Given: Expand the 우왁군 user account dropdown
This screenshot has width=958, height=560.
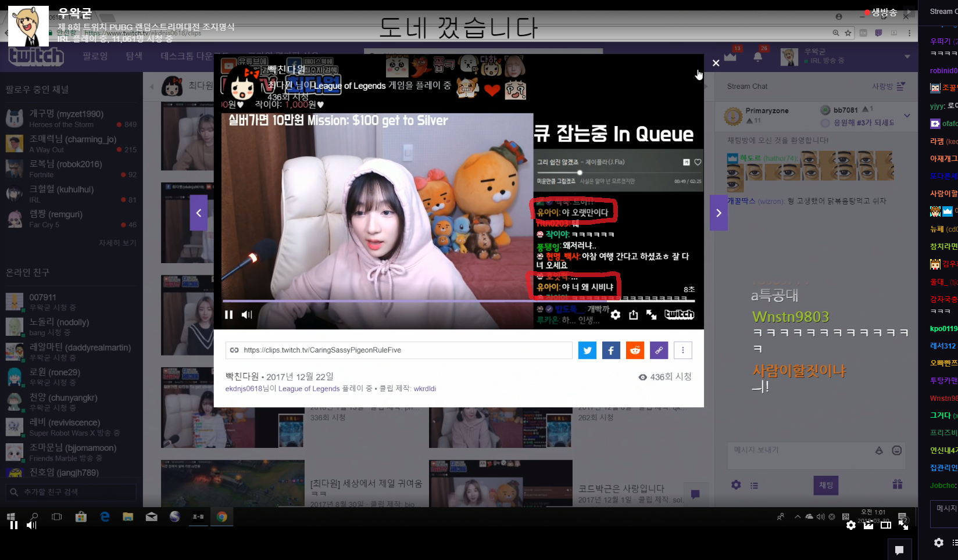Looking at the screenshot, I should (x=907, y=56).
